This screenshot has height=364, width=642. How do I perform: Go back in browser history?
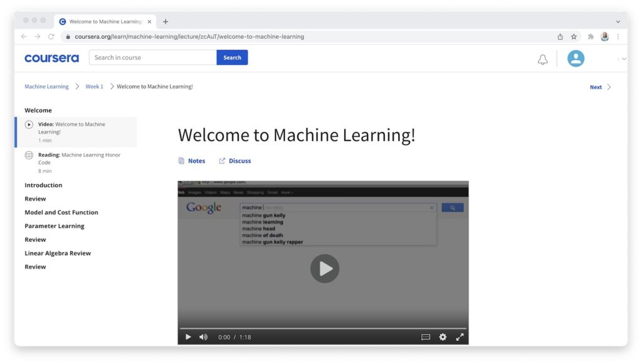24,36
